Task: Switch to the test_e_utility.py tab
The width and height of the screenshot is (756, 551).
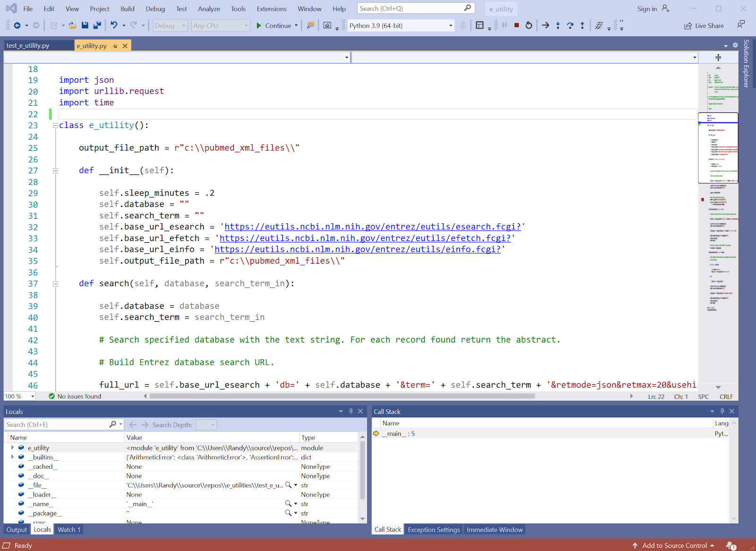Action: [x=28, y=46]
